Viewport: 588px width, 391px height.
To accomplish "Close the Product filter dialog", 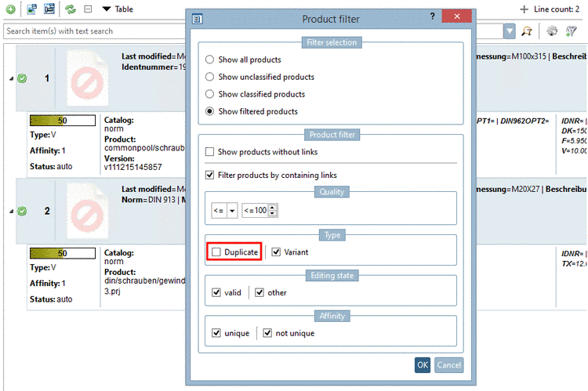I will pos(457,16).
